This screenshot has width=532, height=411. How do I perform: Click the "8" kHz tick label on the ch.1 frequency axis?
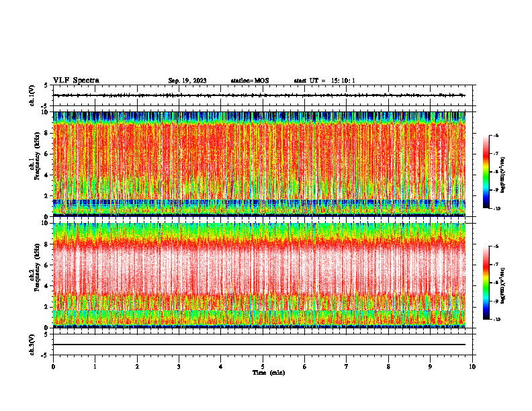46,133
